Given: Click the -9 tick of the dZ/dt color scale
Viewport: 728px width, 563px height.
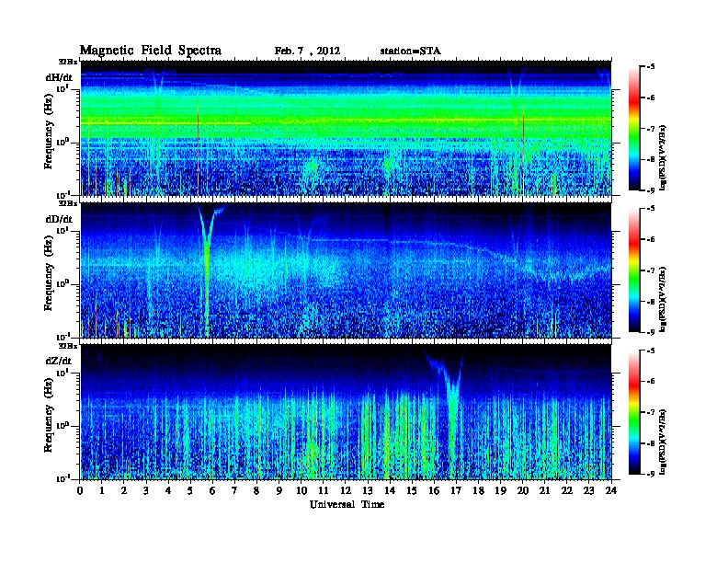Looking at the screenshot, I should [650, 474].
